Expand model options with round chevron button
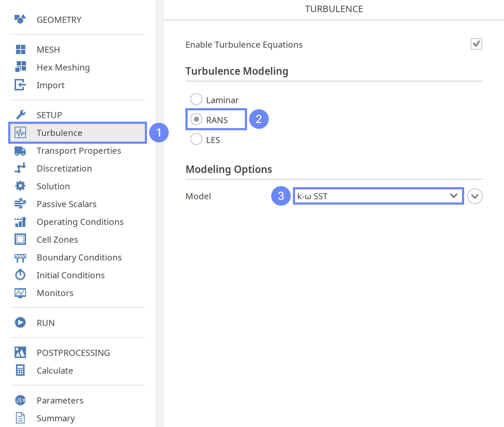 [475, 196]
